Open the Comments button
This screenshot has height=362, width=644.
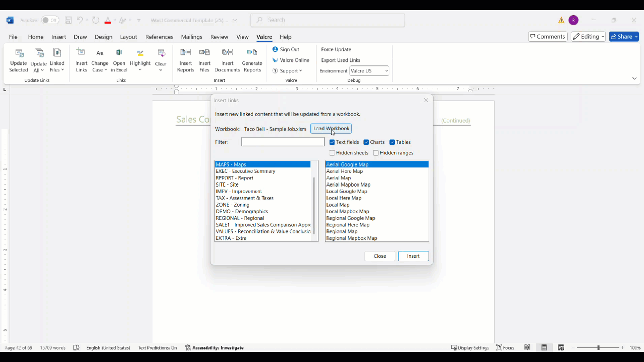coord(548,37)
